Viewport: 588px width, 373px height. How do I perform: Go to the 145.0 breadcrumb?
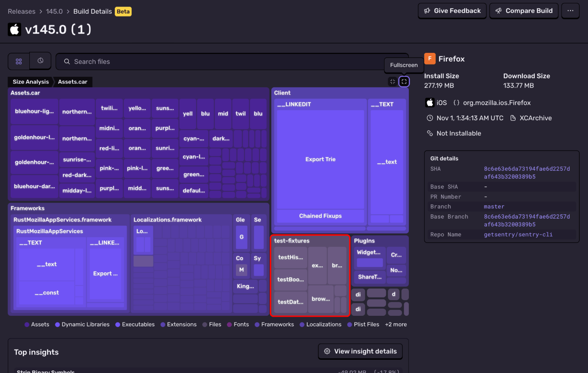click(x=54, y=11)
